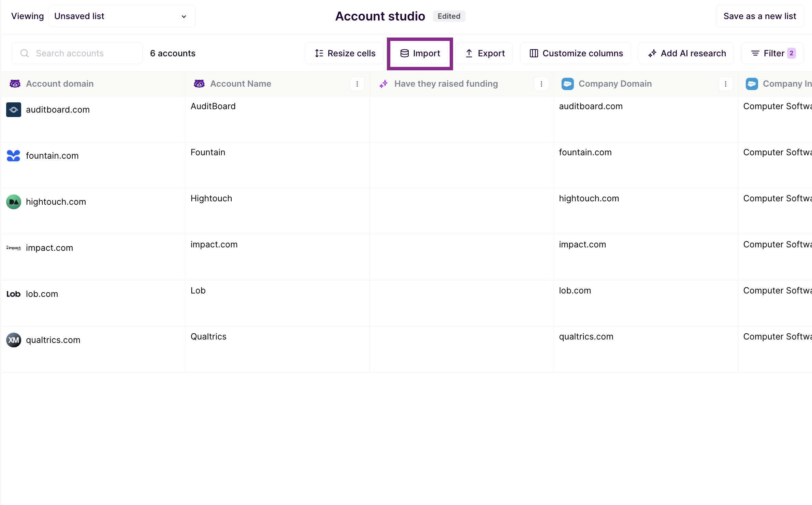812x505 pixels.
Task: Click the Hightouch logo icon
Action: click(14, 202)
